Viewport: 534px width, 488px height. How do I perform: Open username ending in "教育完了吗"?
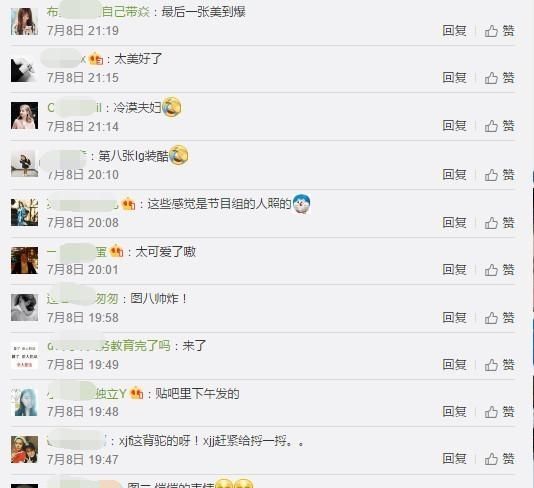coord(109,346)
